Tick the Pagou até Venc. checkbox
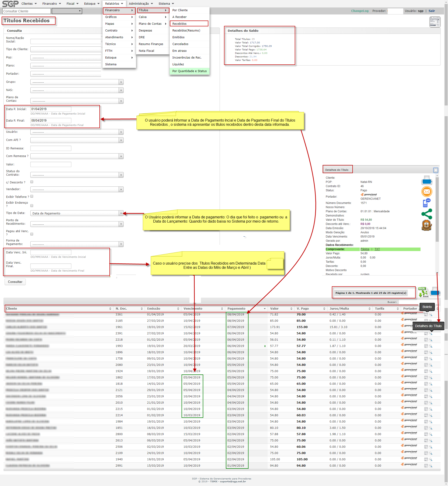Screen dimensions: 448x486 pos(32,234)
